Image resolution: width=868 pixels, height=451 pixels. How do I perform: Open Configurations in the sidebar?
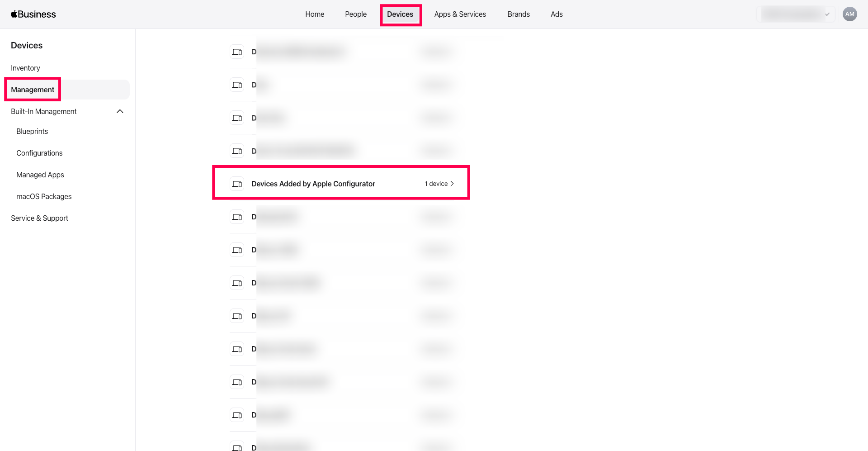[x=39, y=153]
